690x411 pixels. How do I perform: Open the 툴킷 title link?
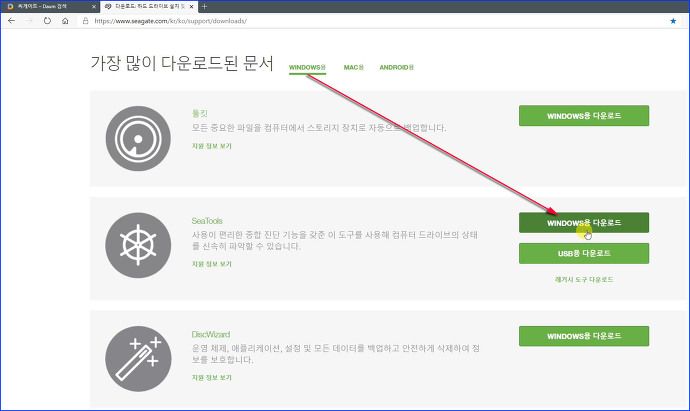coord(199,113)
